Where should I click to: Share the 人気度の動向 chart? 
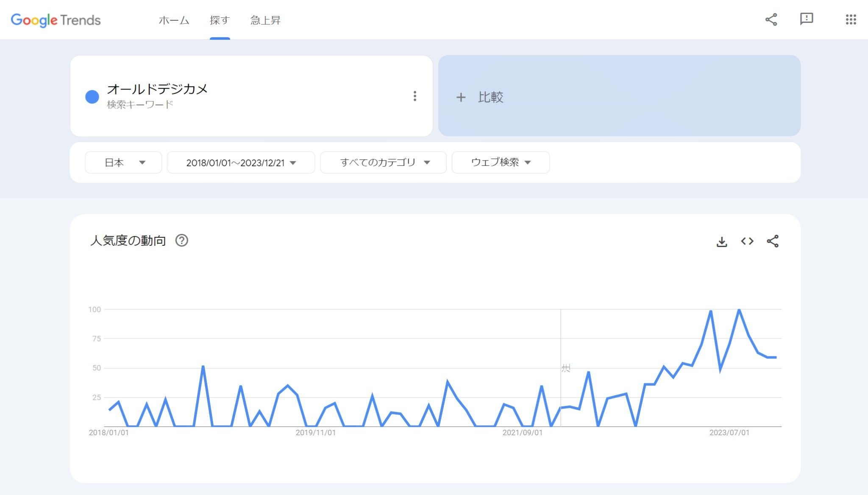tap(773, 241)
